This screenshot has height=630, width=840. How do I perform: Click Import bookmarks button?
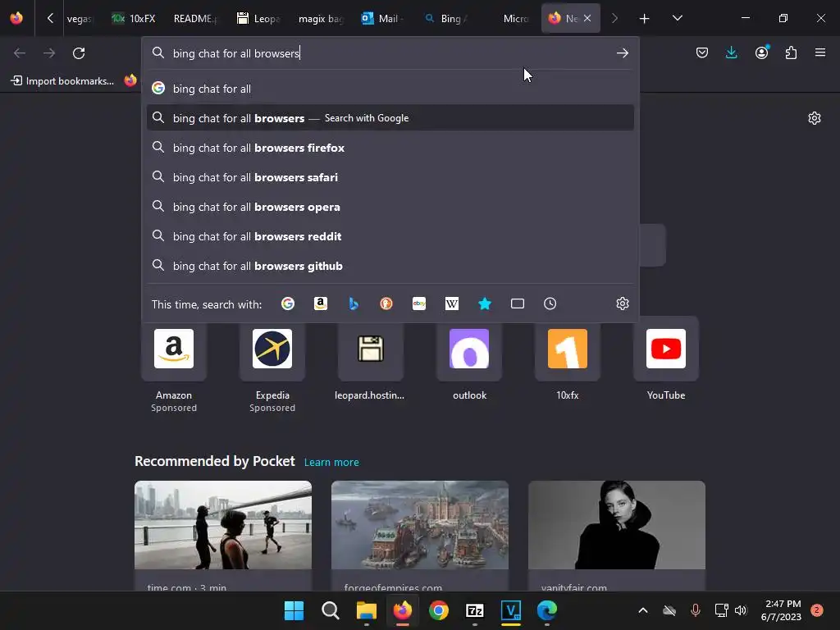pos(62,81)
